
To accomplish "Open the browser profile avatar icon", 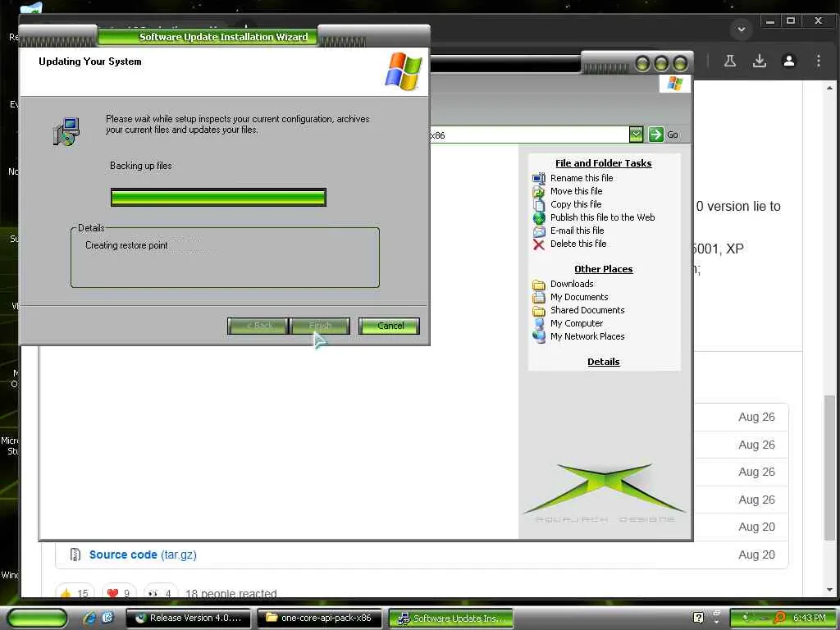I will [788, 61].
